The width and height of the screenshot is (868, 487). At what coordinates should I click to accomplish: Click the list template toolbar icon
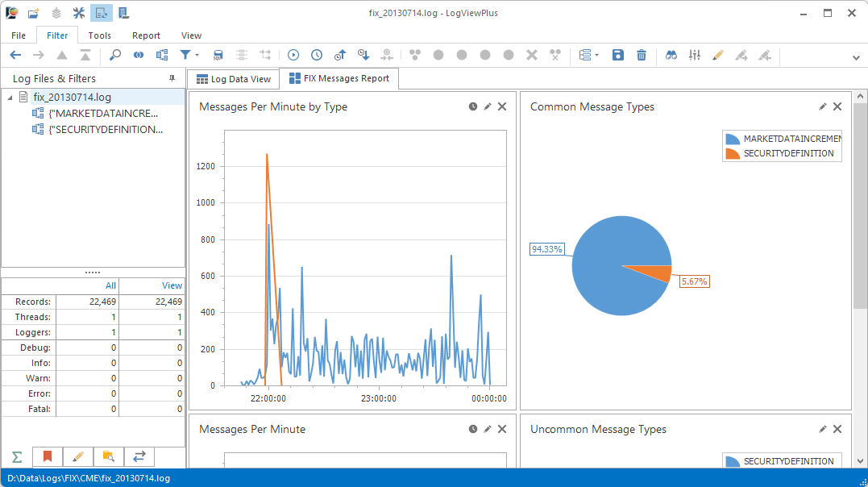coord(585,55)
